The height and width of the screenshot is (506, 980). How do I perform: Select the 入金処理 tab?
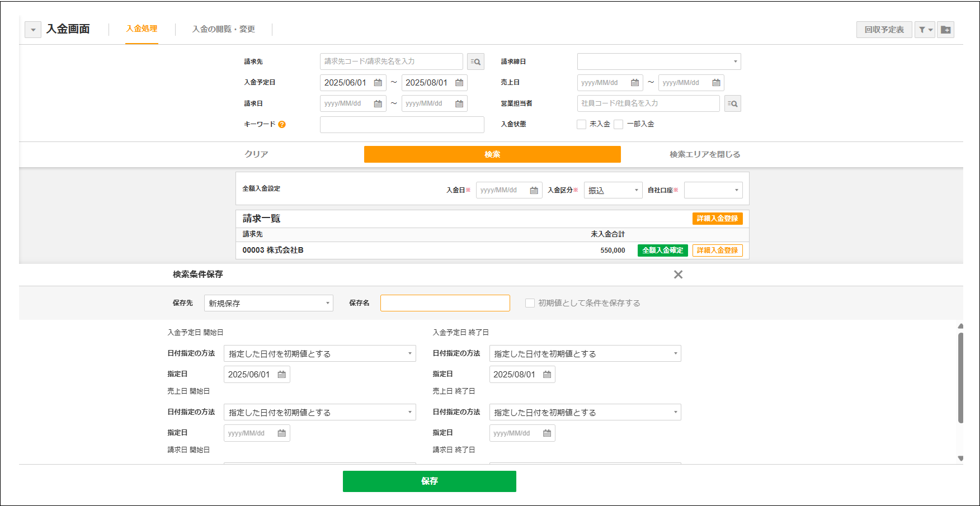pyautogui.click(x=142, y=29)
